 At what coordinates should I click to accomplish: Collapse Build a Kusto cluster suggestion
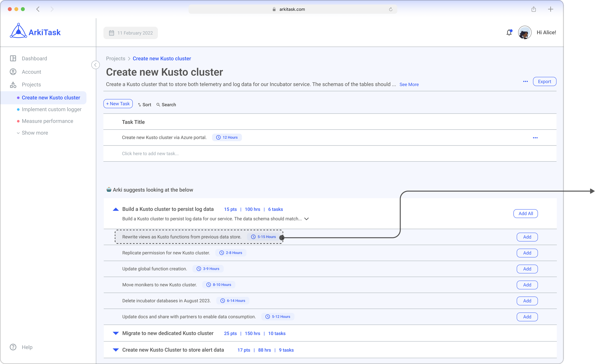coord(116,209)
